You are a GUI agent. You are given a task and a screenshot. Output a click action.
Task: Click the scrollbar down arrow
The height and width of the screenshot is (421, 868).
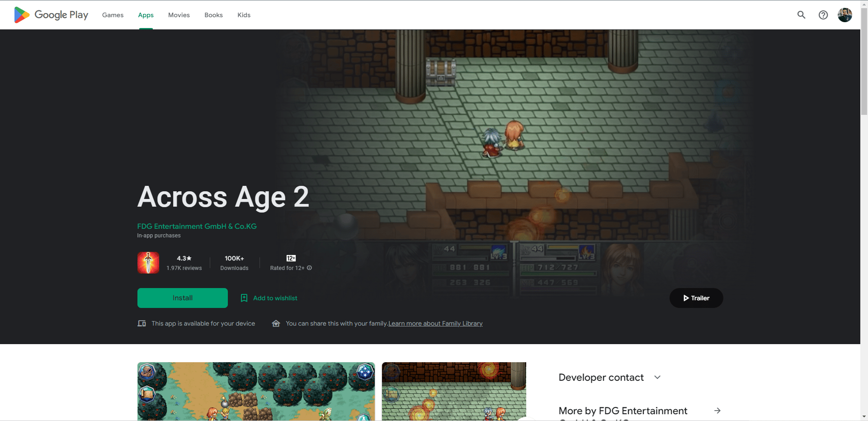coord(864,417)
